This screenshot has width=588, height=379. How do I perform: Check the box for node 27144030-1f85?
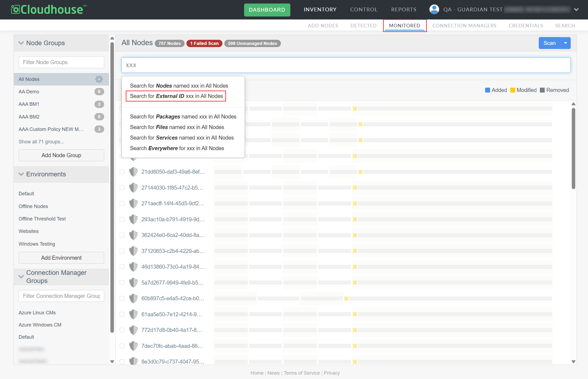pos(122,188)
